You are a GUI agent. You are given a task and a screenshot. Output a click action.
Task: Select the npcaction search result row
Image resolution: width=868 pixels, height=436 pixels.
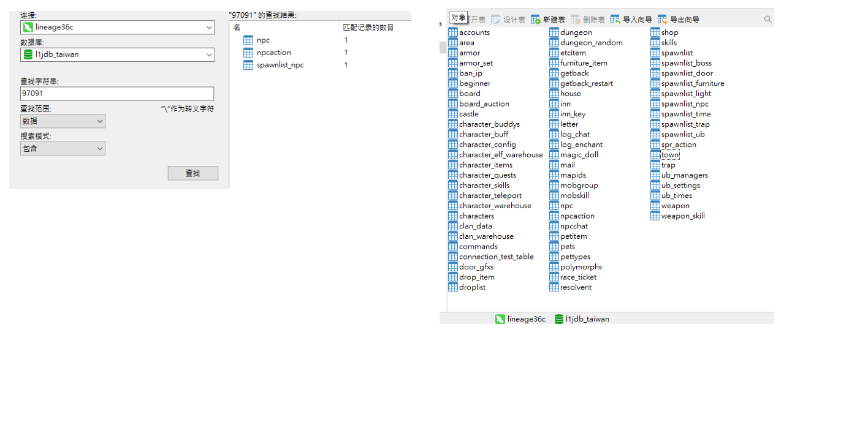319,53
